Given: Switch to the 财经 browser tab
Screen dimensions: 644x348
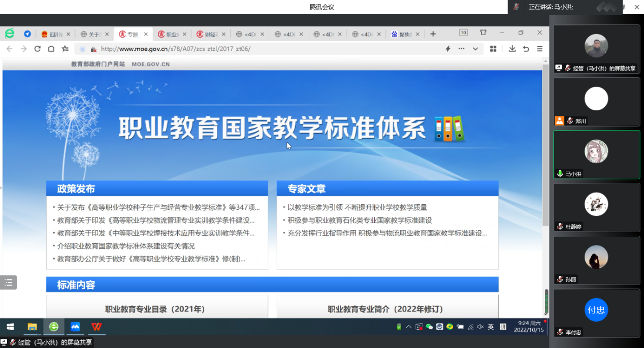Looking at the screenshot, I should [211, 34].
